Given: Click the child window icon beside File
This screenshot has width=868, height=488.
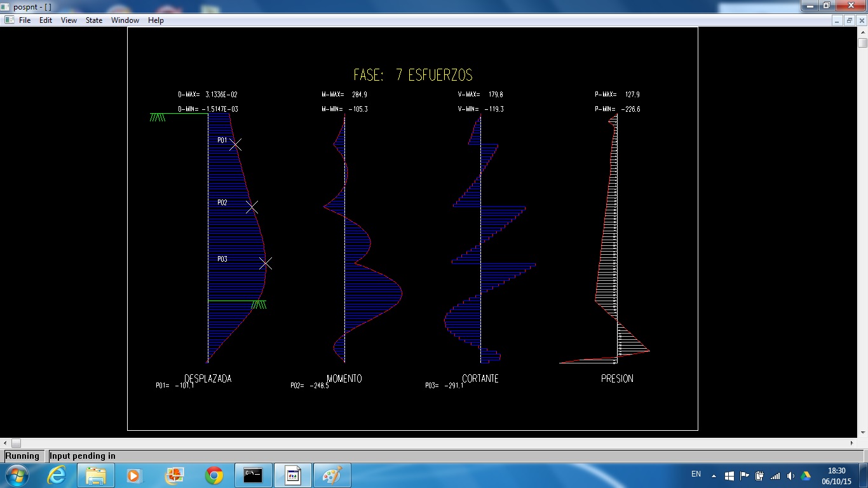Looking at the screenshot, I should [9, 20].
